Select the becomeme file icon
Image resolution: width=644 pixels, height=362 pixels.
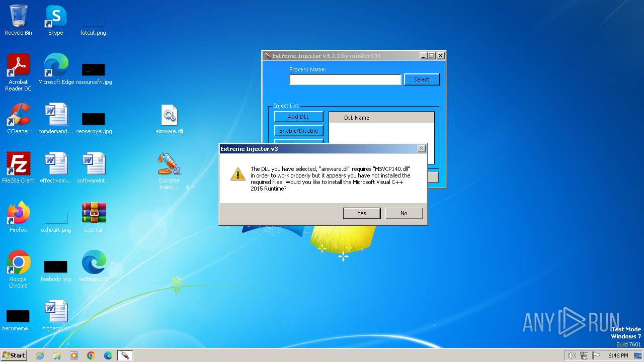click(x=18, y=316)
